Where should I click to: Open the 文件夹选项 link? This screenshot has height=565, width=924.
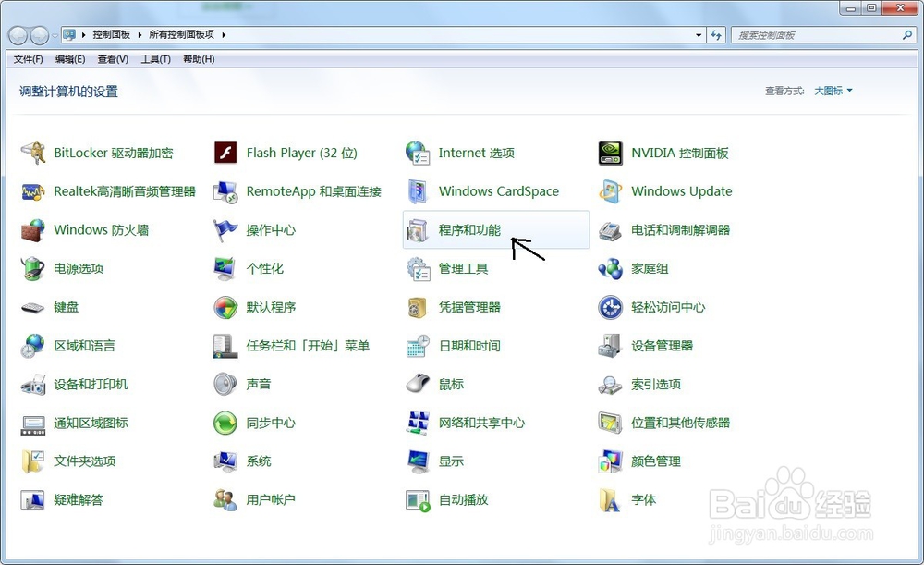click(84, 461)
